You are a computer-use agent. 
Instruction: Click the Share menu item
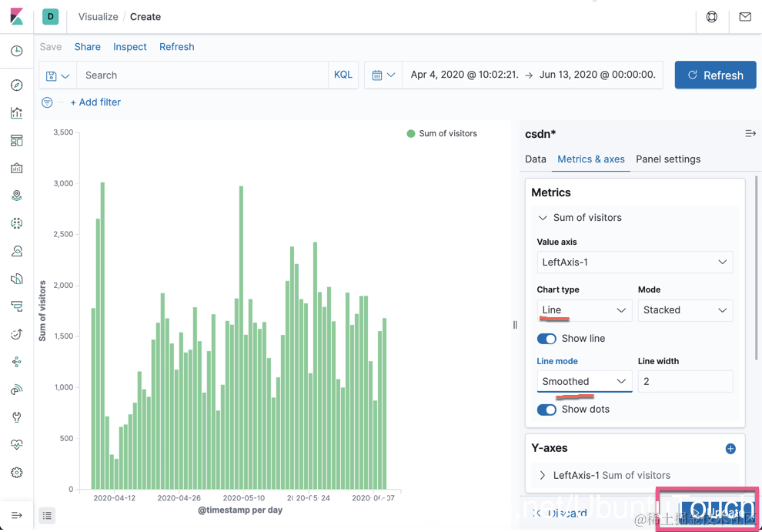tap(88, 47)
